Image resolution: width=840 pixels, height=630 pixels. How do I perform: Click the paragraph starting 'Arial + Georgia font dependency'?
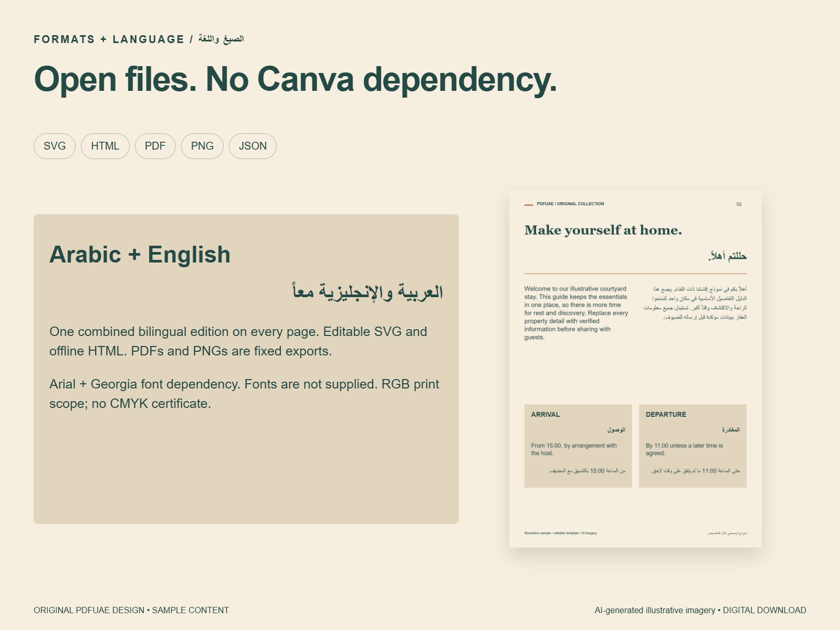[x=244, y=394]
